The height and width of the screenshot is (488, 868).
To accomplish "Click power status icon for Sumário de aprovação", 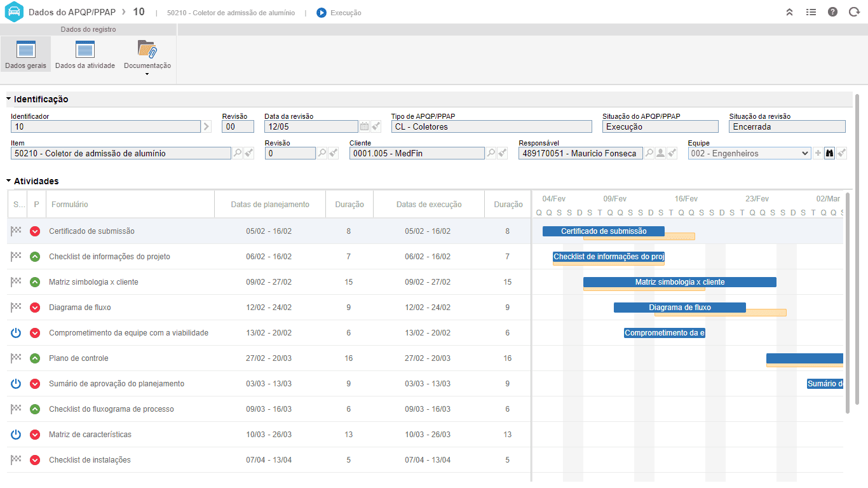I will point(16,384).
